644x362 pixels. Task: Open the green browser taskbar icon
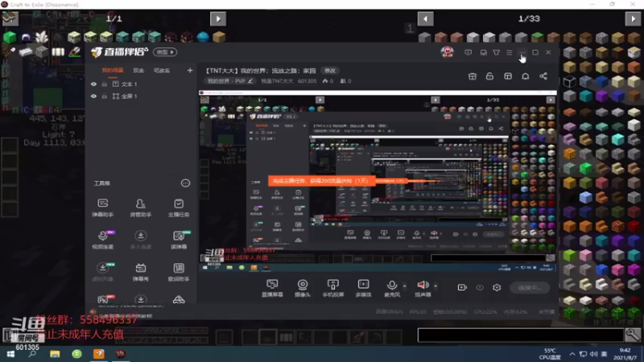point(76,354)
